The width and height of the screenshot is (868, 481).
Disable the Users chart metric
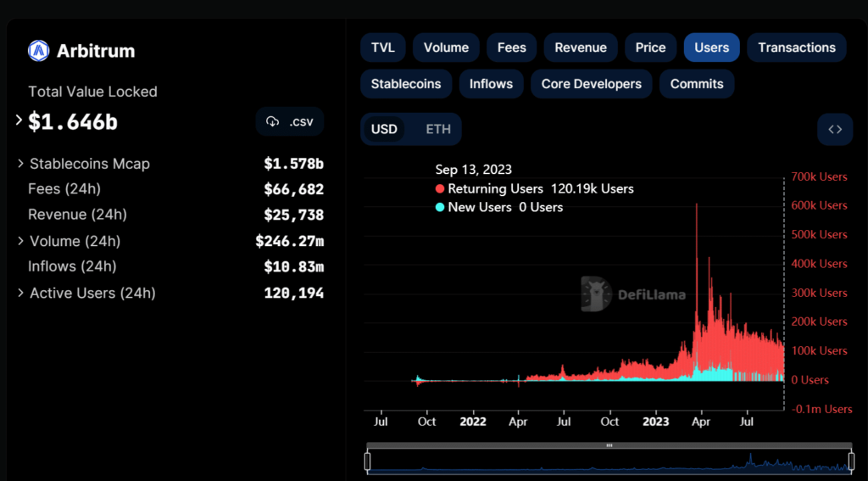[711, 48]
